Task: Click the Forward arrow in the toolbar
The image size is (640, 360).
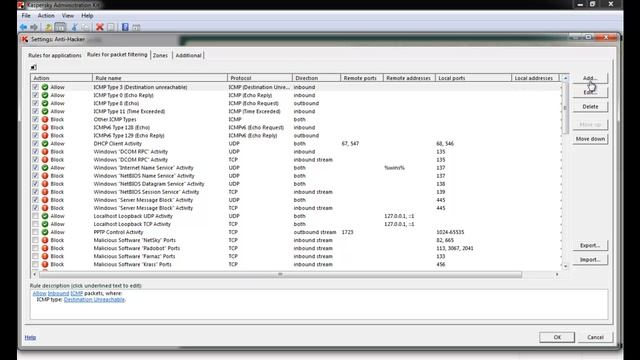Action: coord(34,27)
